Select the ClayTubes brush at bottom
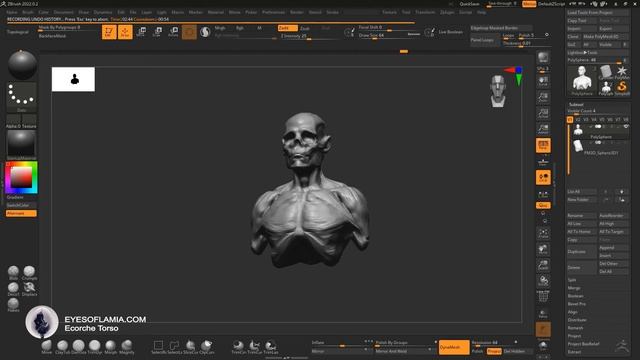Screen dimensions: 640x360 pos(62,347)
